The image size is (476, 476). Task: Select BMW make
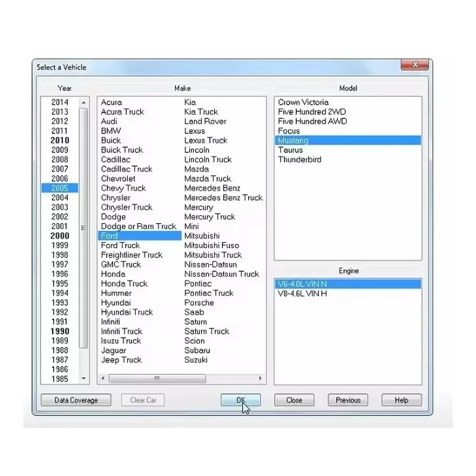point(111,131)
